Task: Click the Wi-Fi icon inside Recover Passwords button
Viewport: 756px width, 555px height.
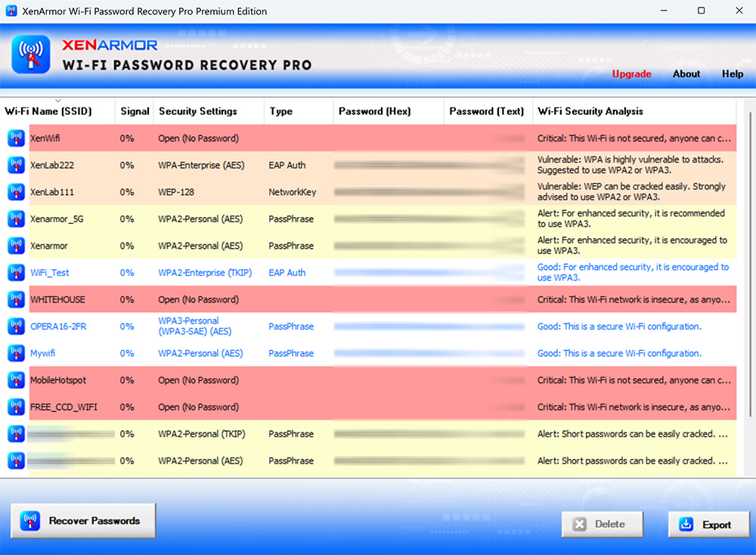Action: tap(30, 521)
